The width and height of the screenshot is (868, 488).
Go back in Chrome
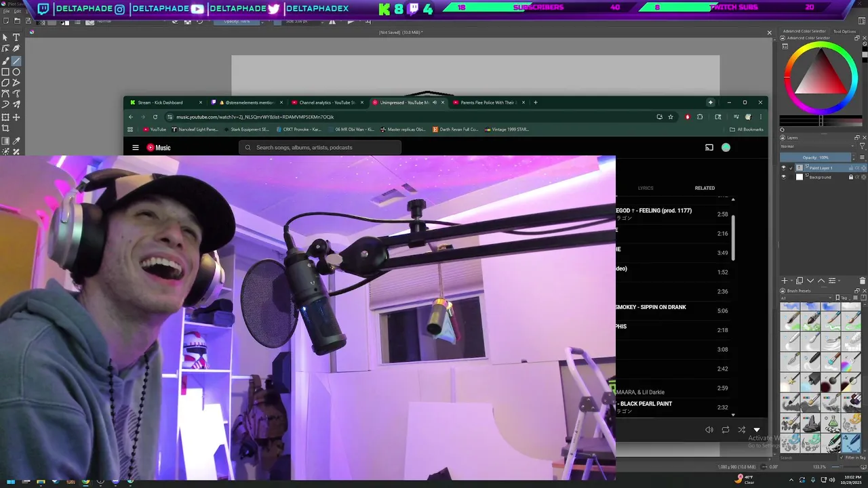tap(131, 117)
